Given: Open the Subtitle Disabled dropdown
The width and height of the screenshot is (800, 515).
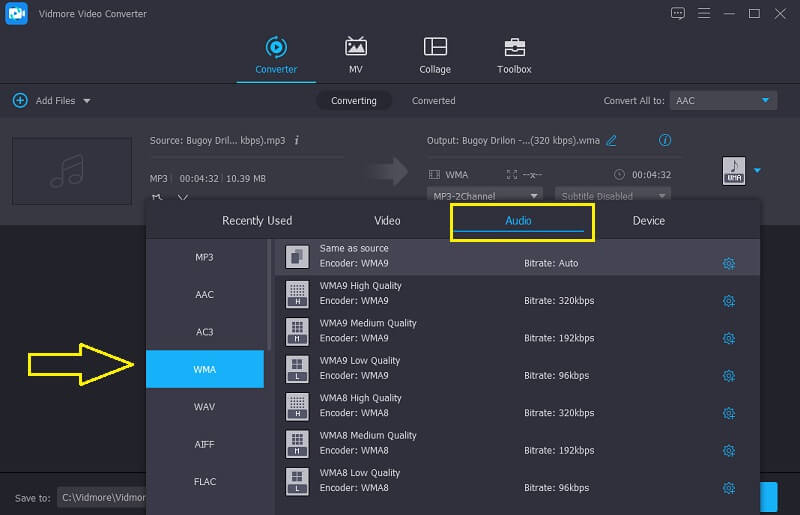Looking at the screenshot, I should click(612, 196).
